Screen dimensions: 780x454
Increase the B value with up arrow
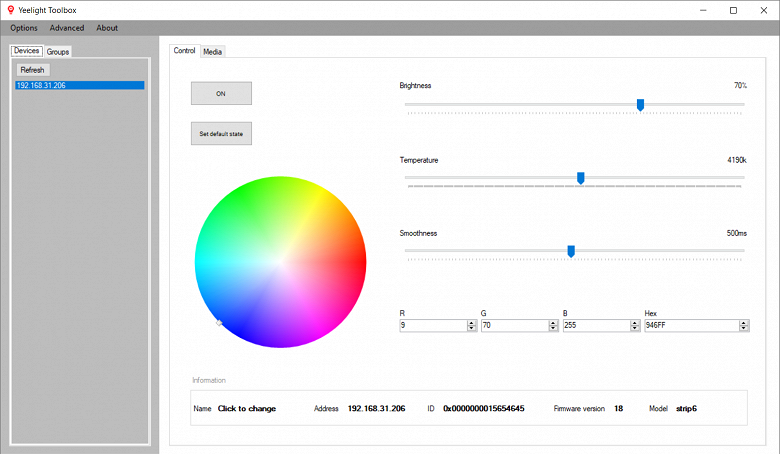(x=635, y=323)
